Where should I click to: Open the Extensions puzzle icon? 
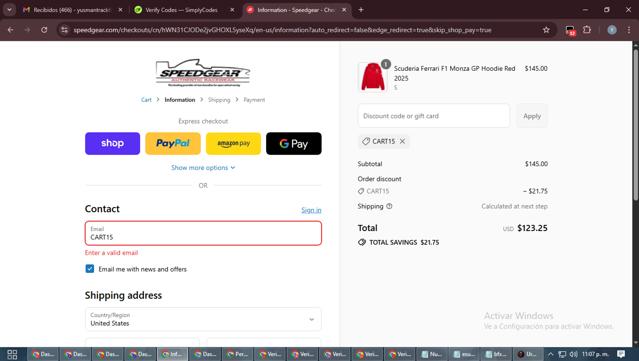[x=587, y=30]
